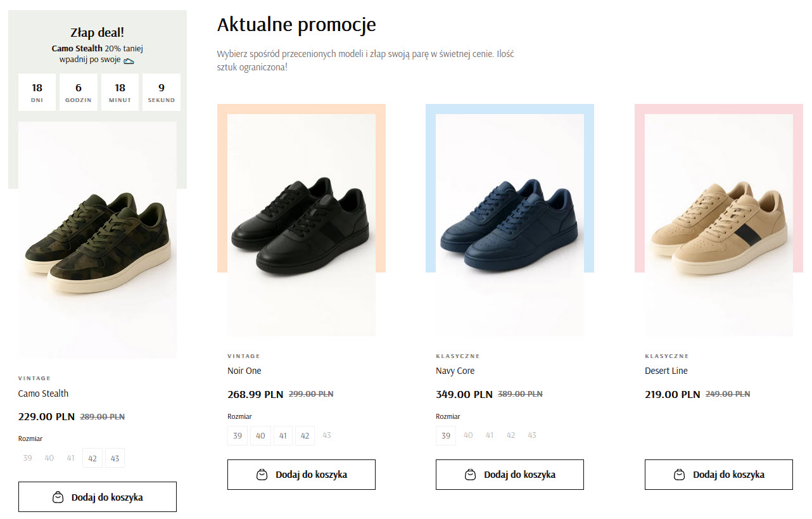This screenshot has width=812, height=519.
Task: Click the bag icon in Navy Core's cart button
Action: [469, 474]
